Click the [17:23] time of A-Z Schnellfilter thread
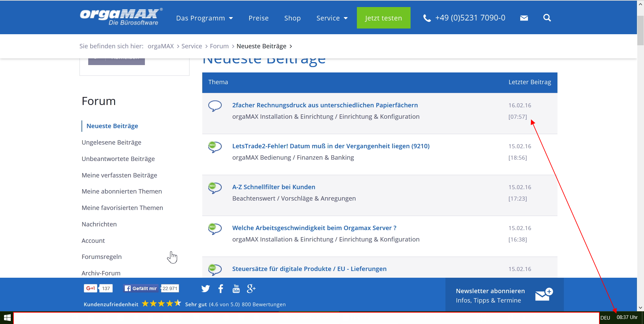Image resolution: width=644 pixels, height=324 pixels. coord(518,199)
